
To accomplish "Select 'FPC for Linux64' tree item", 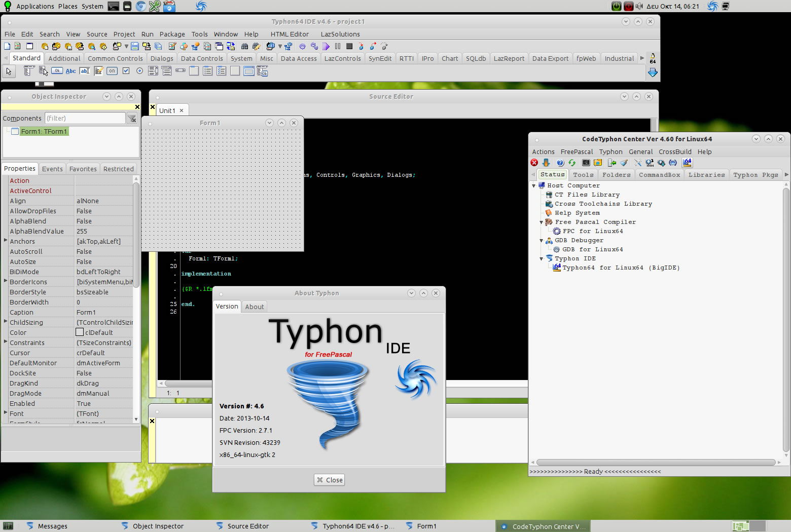I will 593,232.
